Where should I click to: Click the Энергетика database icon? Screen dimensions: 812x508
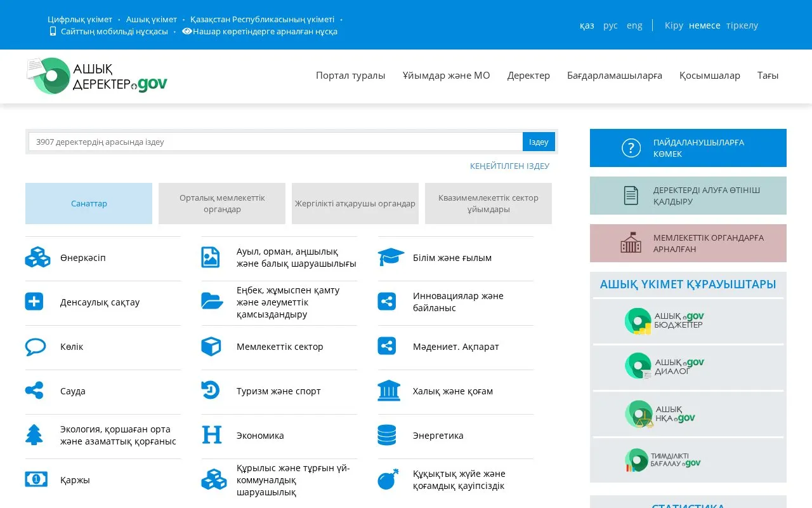[x=386, y=435]
